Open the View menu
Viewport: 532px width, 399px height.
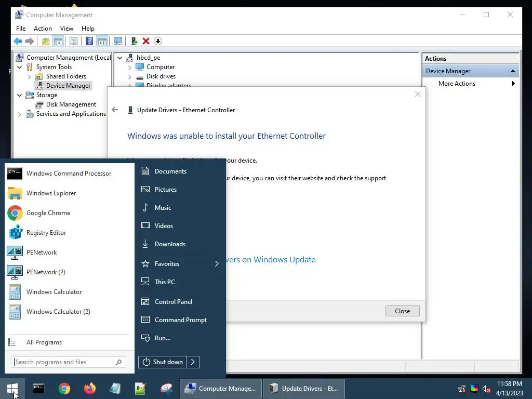click(66, 29)
